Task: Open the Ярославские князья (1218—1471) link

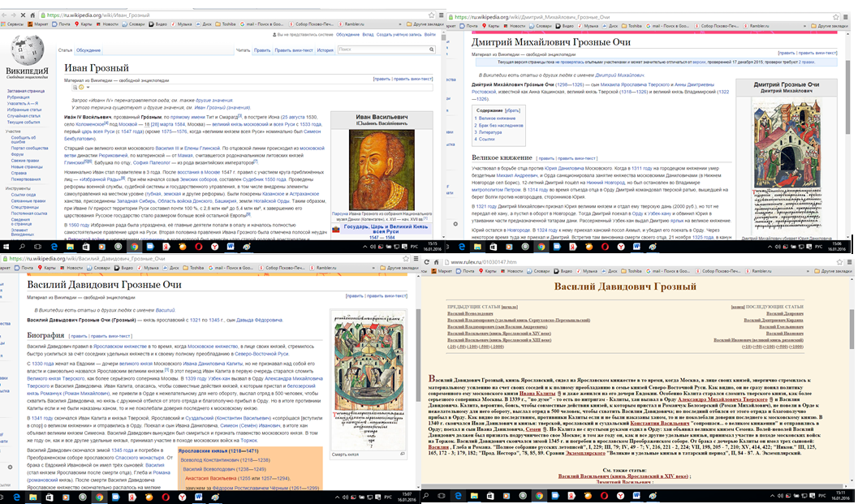Action: click(218, 451)
